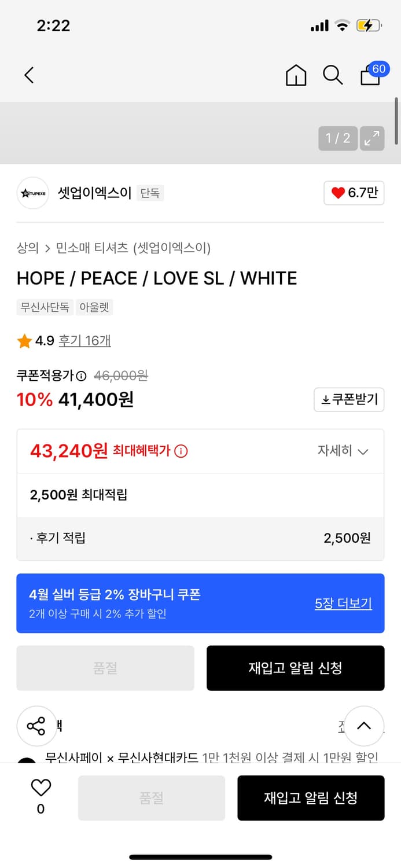The height and width of the screenshot is (868, 401).
Task: Open the home screen via house icon
Action: (x=296, y=75)
